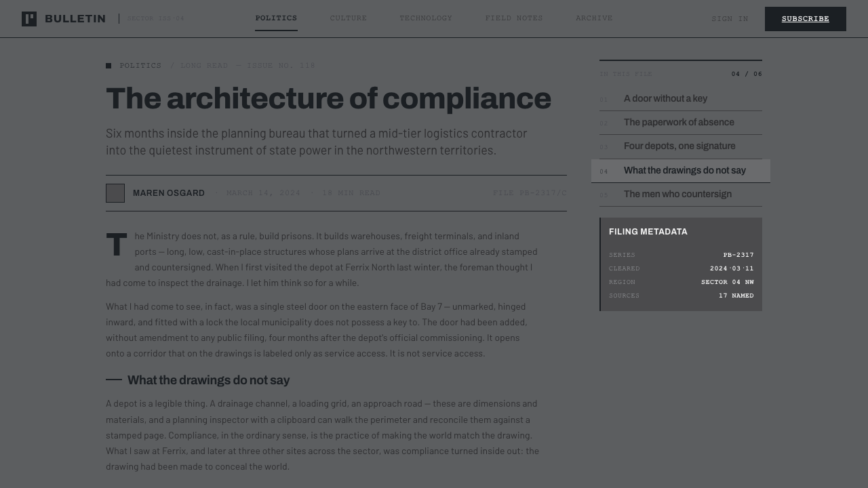Open the Culture section
868x488 pixels.
point(349,18)
